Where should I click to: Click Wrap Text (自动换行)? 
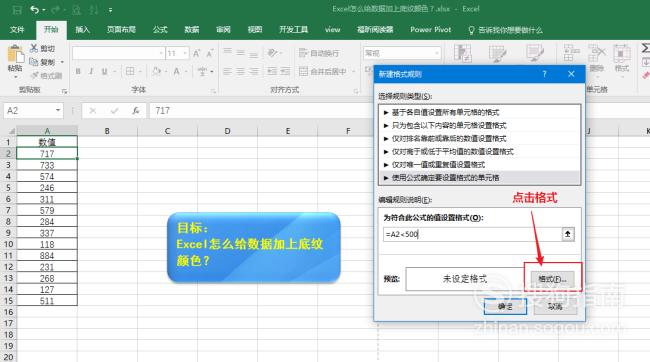(x=319, y=53)
